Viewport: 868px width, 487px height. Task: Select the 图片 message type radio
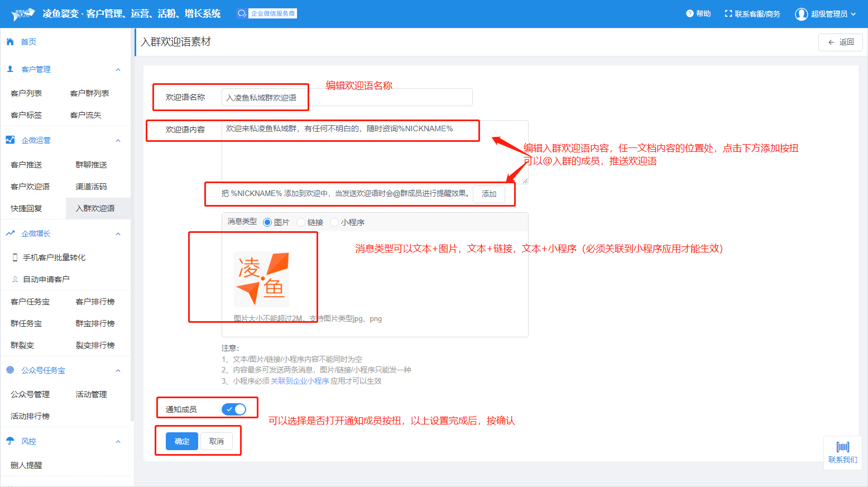[x=267, y=222]
